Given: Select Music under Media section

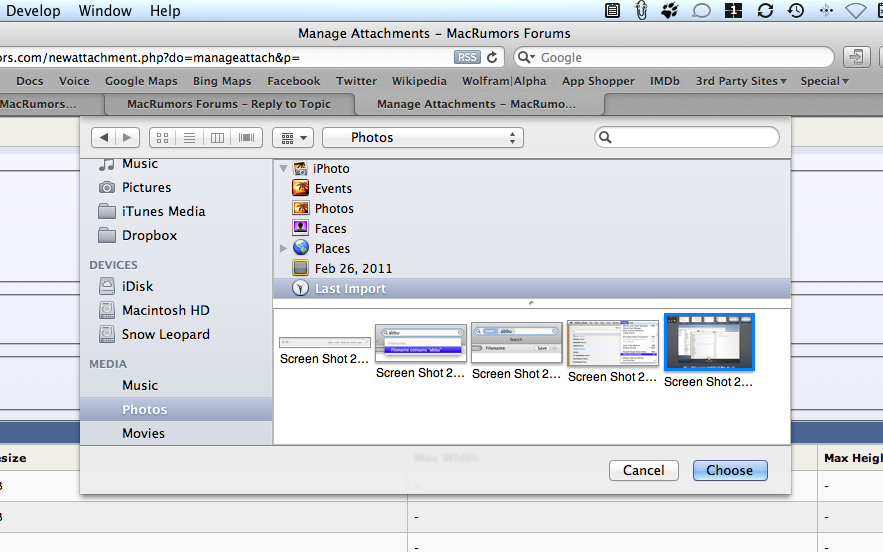Looking at the screenshot, I should pos(140,385).
